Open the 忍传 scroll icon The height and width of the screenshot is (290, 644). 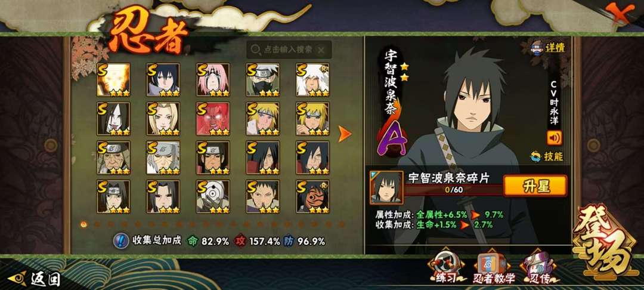[539, 270]
